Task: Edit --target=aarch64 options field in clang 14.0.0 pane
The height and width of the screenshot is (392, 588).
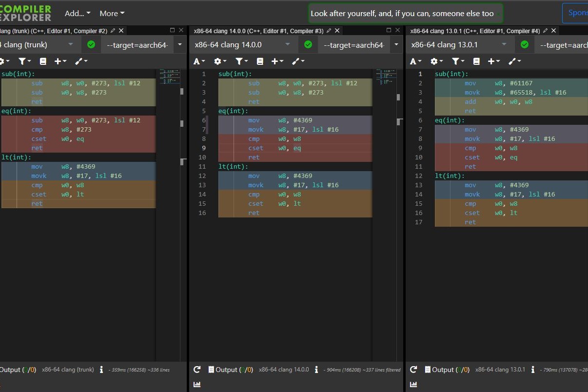Action: (354, 45)
